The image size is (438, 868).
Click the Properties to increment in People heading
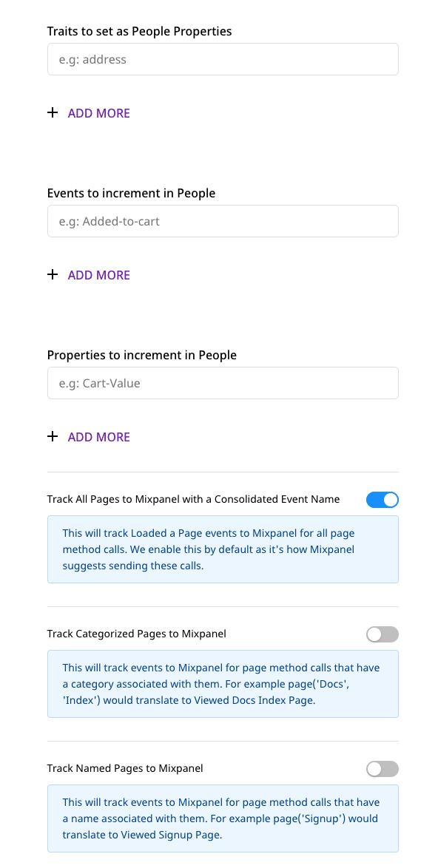click(142, 355)
